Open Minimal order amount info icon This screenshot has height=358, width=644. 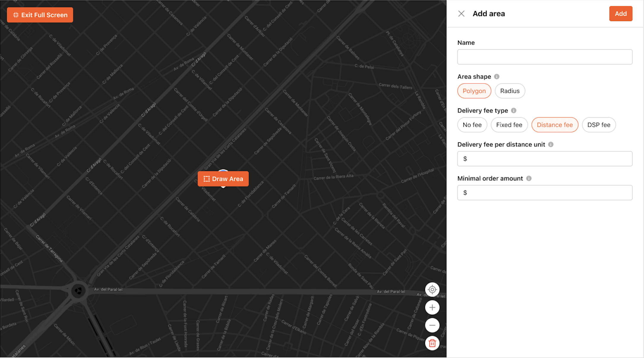click(x=529, y=178)
